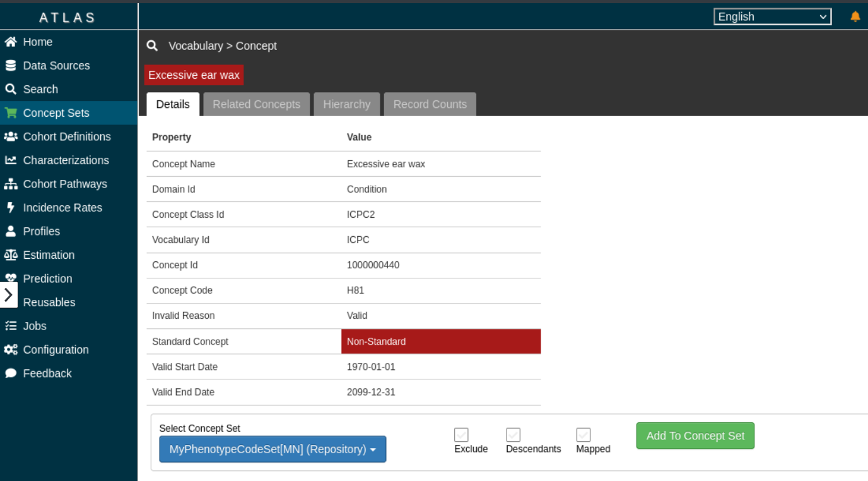Expand the sidebar with chevron arrow
This screenshot has height=481, width=868.
[x=8, y=295]
